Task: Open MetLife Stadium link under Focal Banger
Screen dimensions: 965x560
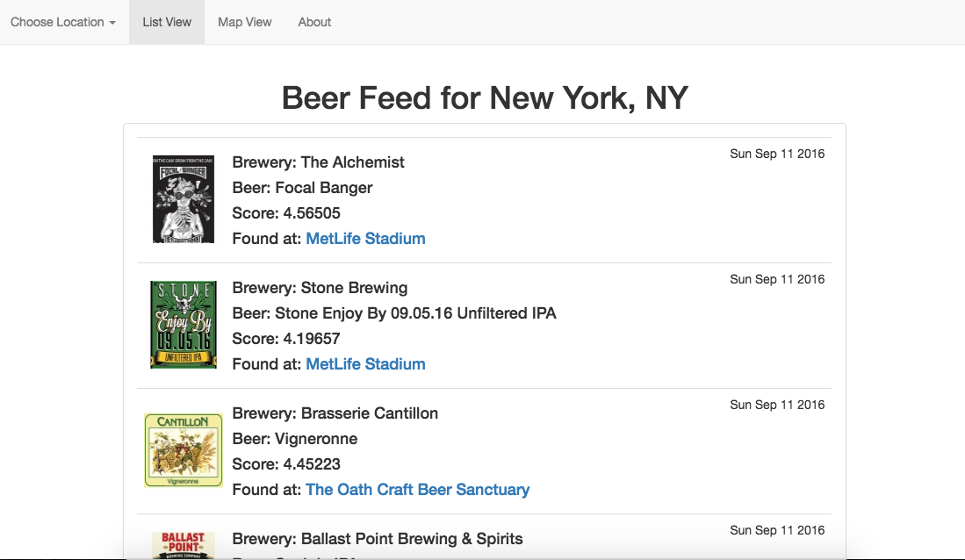Action: 365,239
